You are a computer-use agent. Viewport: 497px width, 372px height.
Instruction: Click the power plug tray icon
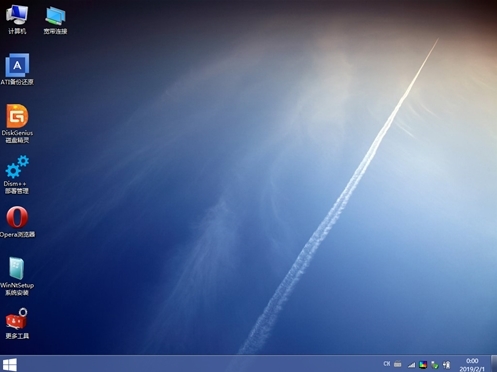tap(446, 365)
